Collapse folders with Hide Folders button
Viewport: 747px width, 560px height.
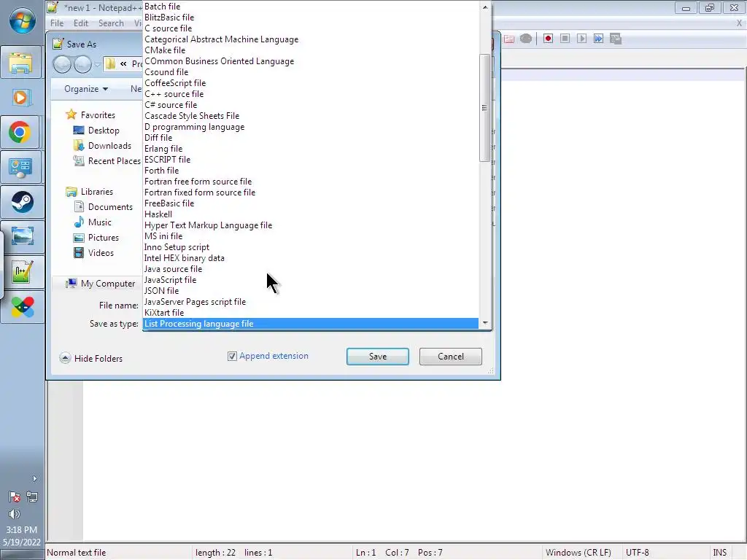[x=91, y=358]
